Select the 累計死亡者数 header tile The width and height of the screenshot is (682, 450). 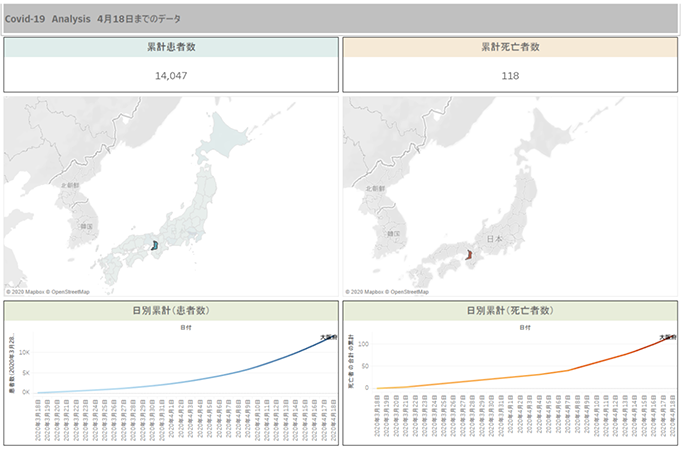tap(510, 47)
